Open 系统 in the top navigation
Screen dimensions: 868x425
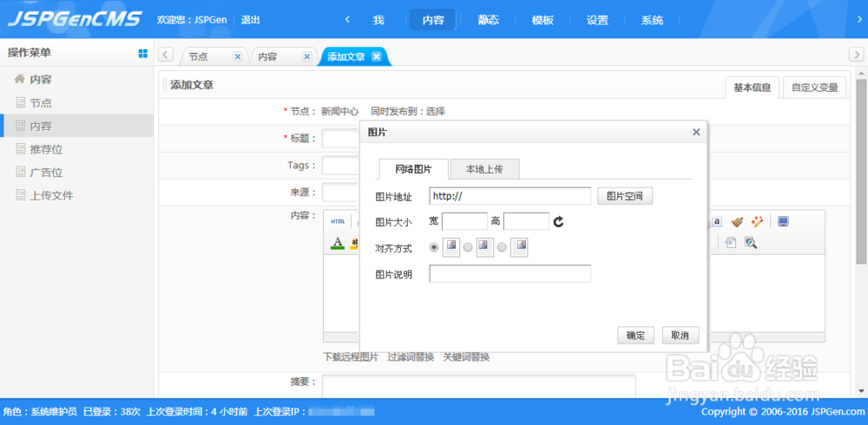[x=653, y=20]
